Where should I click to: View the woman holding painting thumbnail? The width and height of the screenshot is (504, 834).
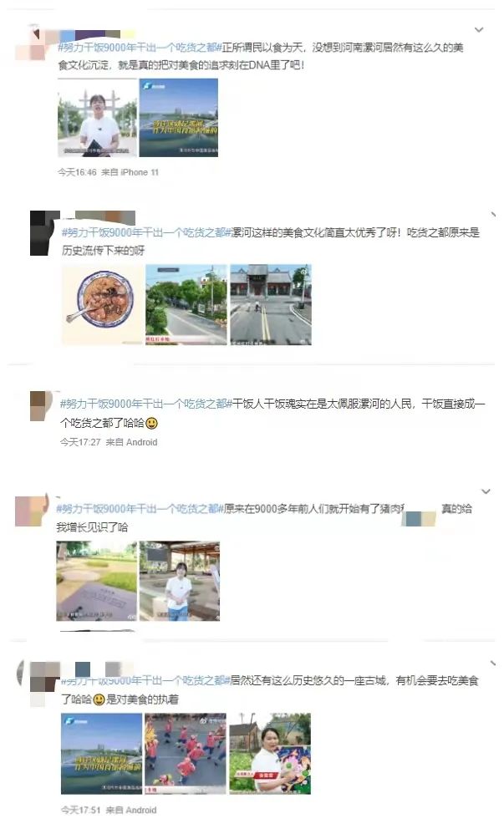270,754
